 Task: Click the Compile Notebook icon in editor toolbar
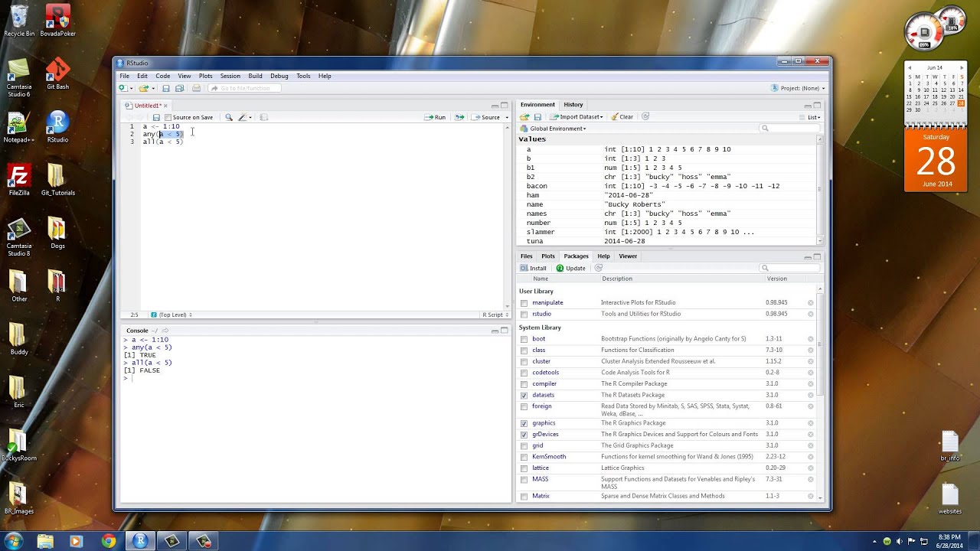point(264,117)
